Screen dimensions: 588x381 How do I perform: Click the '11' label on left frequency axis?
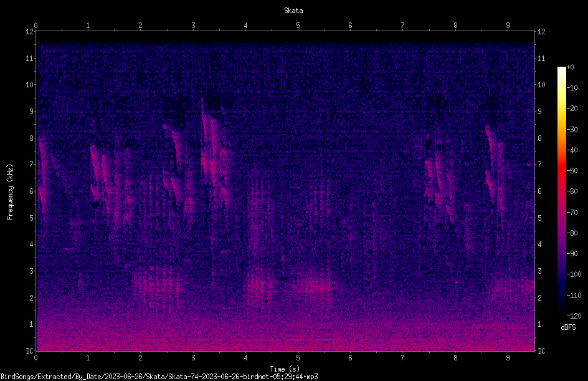point(29,59)
